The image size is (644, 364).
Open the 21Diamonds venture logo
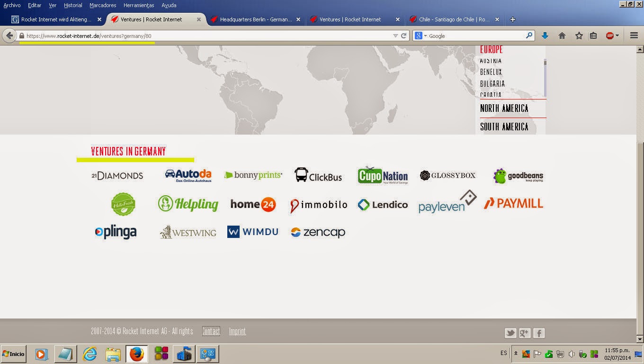[117, 176]
